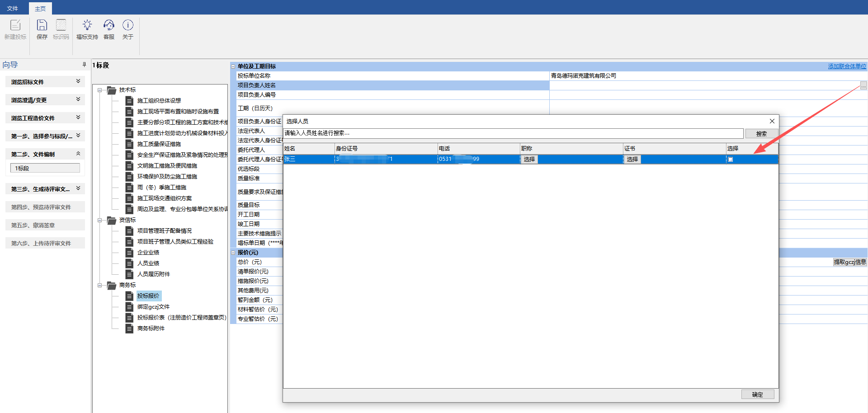Screen dimensions: 868x413
Task: Tick the checkbox in 张三's row
Action: [730, 160]
